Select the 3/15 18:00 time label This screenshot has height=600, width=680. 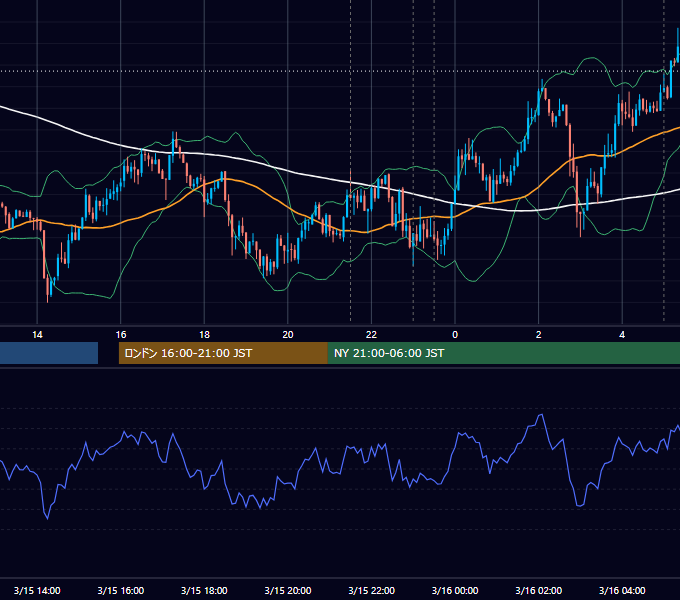(x=204, y=590)
